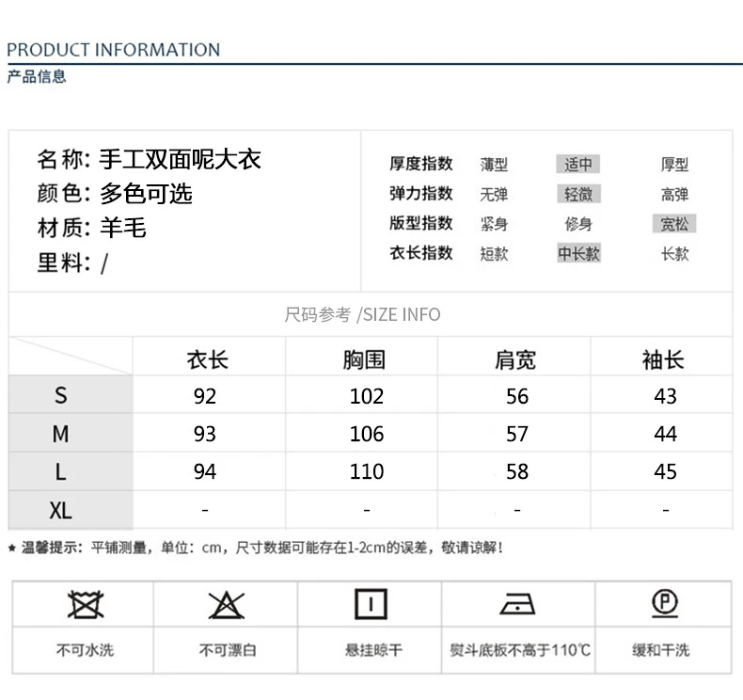
Task: Select the 紧身 fit option
Action: 494,224
